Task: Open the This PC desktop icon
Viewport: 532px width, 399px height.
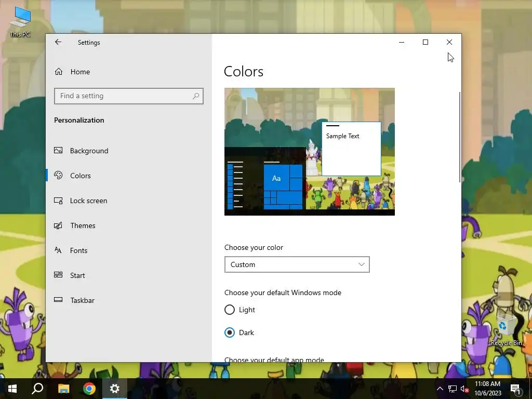Action: [x=20, y=21]
